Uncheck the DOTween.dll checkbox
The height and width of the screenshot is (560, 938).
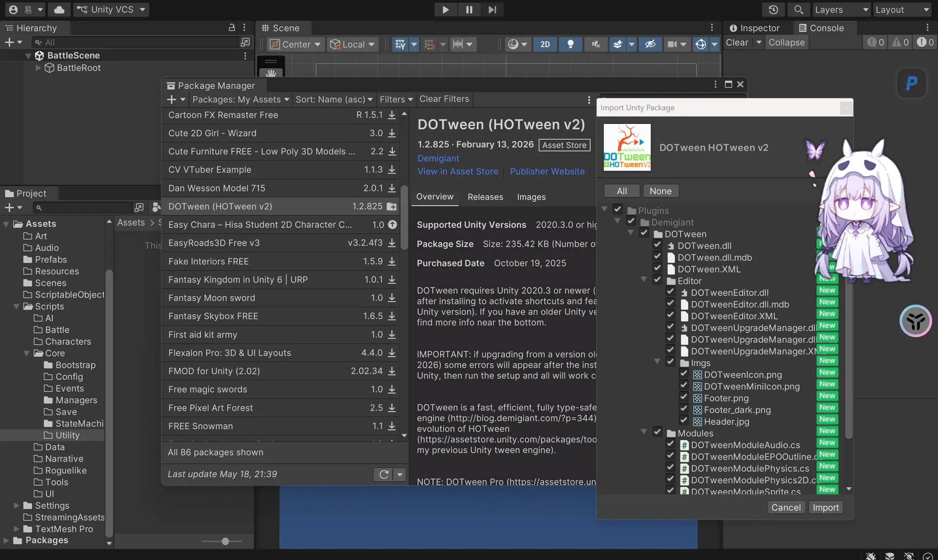click(x=657, y=245)
